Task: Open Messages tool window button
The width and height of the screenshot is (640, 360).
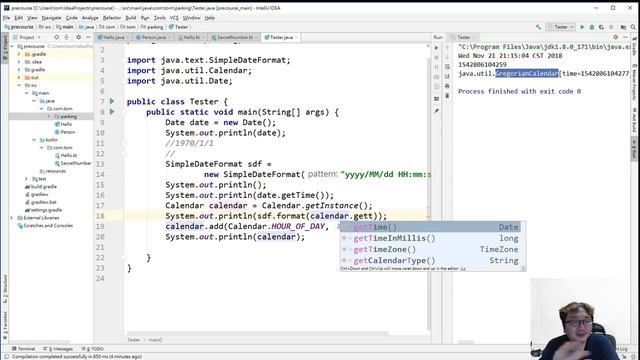Action: 58,349
